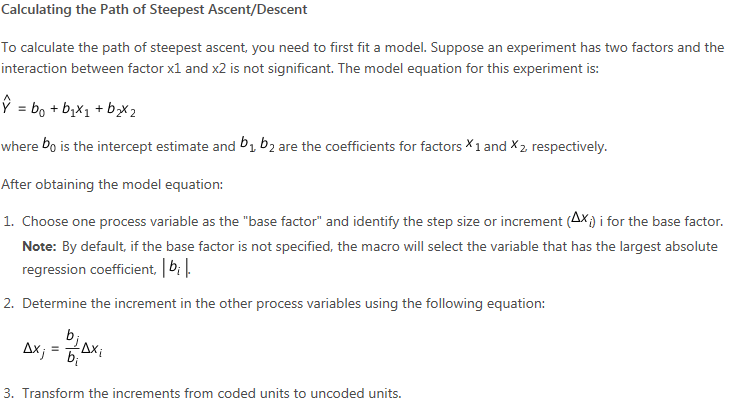Click list item 3 about transforming increments
Viewport: 751px width, 413px height.
pos(202,393)
